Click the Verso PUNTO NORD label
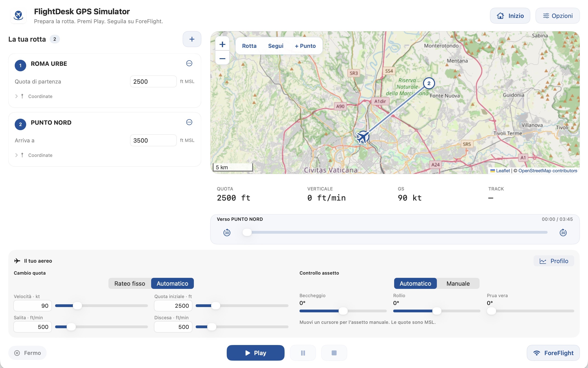Image resolution: width=588 pixels, height=368 pixels. tap(240, 219)
